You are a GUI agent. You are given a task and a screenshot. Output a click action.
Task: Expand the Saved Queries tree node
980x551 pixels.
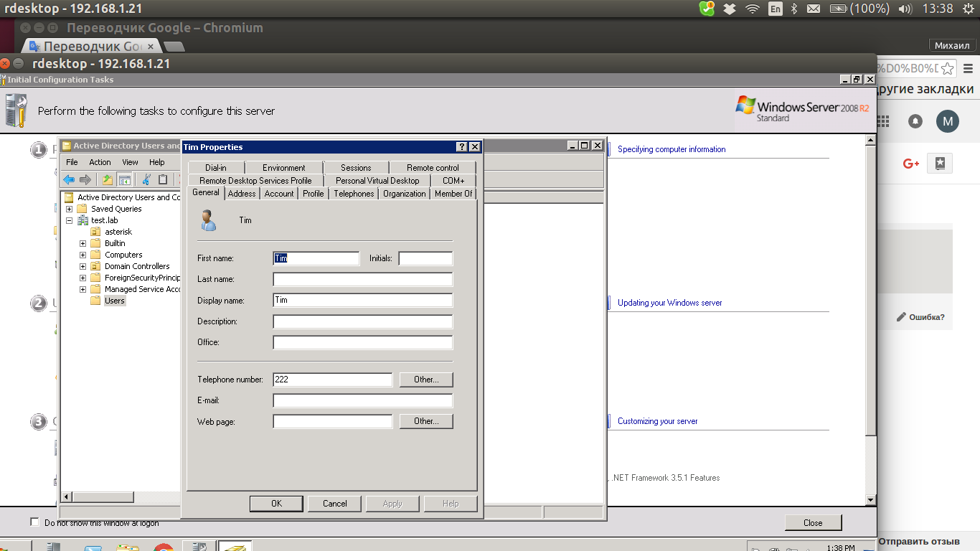[70, 209]
